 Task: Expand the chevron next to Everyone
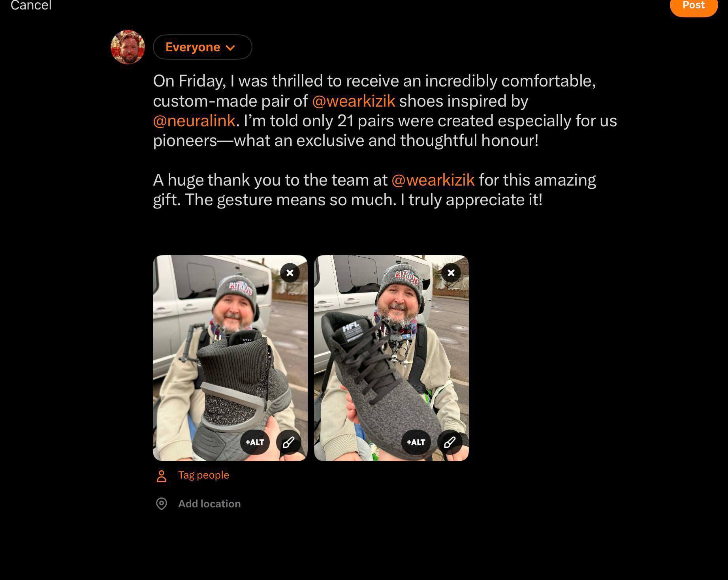tap(230, 48)
